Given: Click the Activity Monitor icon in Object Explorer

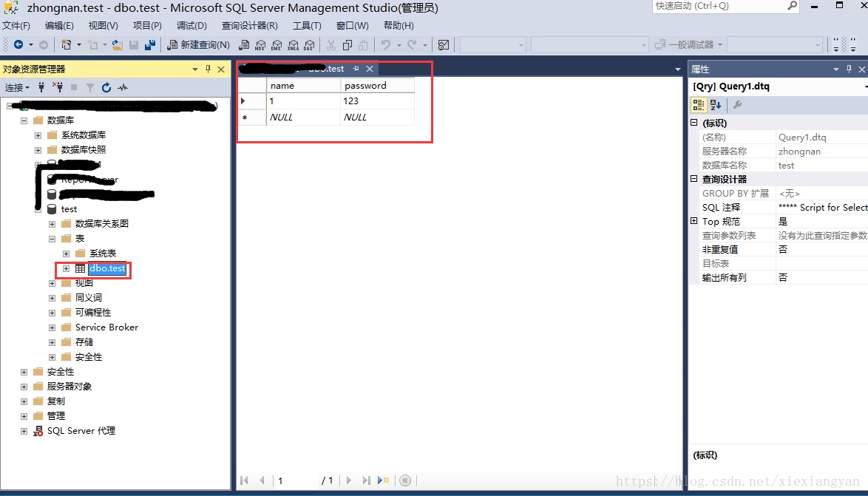Looking at the screenshot, I should [x=123, y=87].
